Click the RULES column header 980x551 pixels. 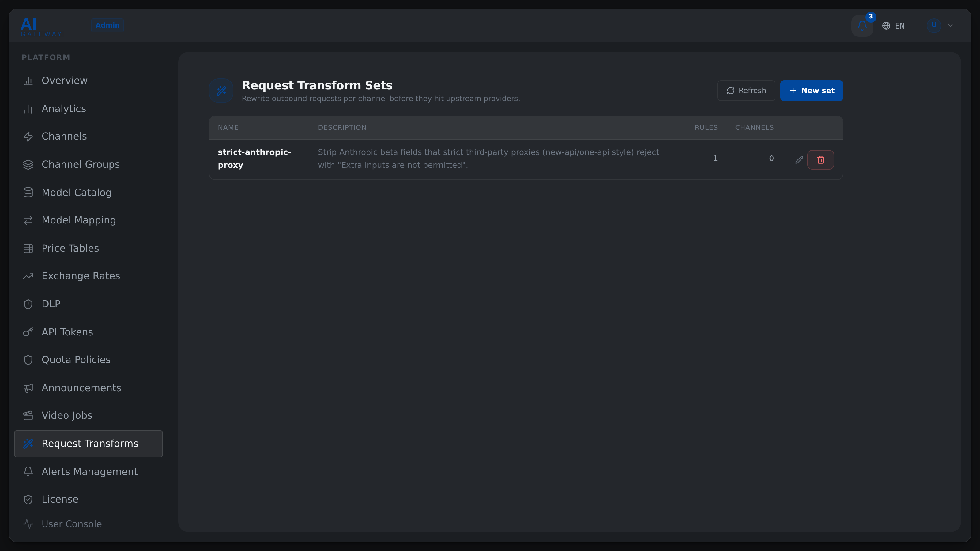pyautogui.click(x=706, y=127)
